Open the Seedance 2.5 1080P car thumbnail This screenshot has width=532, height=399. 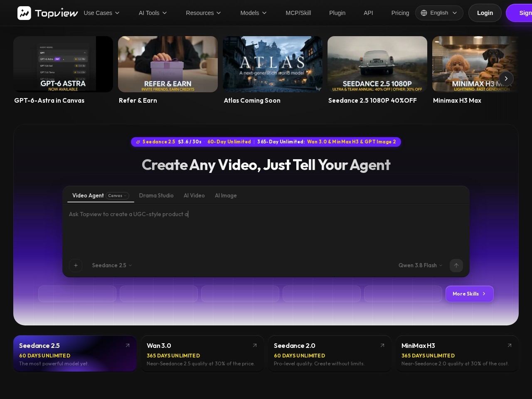pos(377,64)
